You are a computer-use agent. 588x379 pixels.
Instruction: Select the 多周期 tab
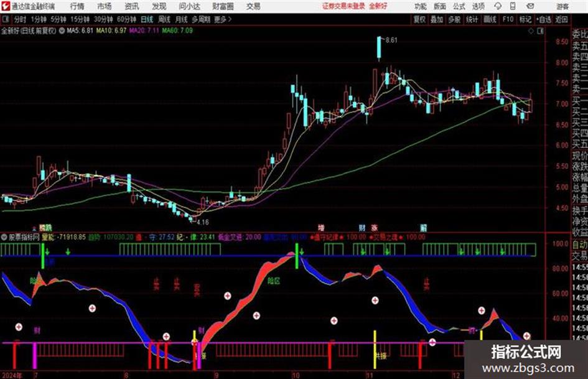pyautogui.click(x=201, y=19)
